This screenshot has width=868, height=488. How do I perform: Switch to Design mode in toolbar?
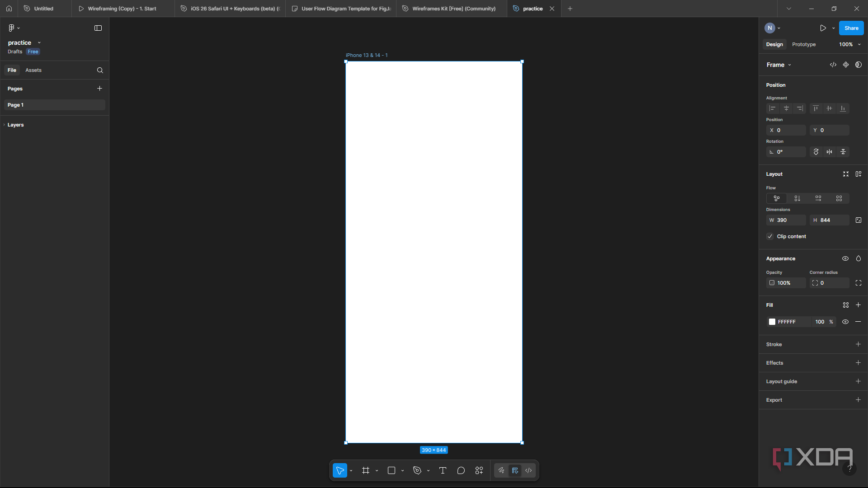click(515, 470)
